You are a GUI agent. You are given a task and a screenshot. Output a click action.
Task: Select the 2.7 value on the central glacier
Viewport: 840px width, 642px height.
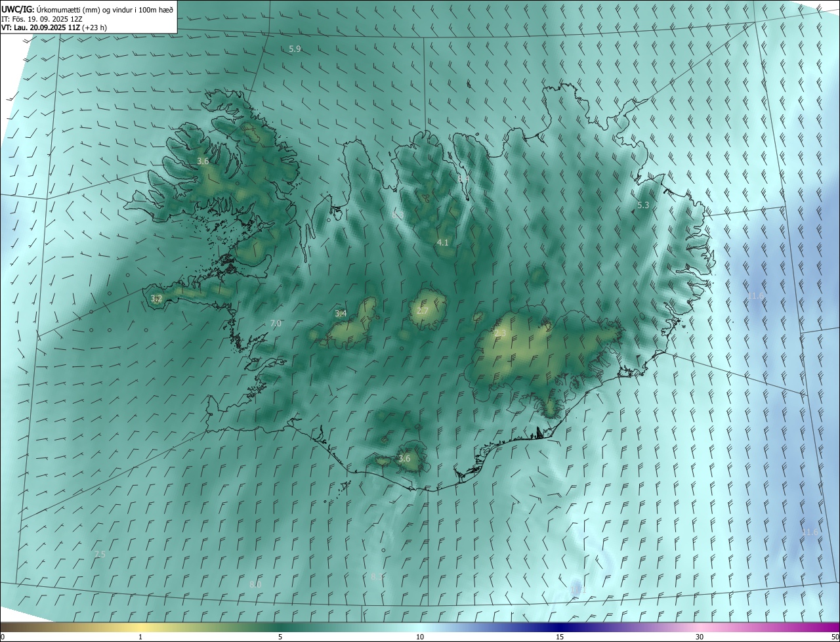(423, 310)
